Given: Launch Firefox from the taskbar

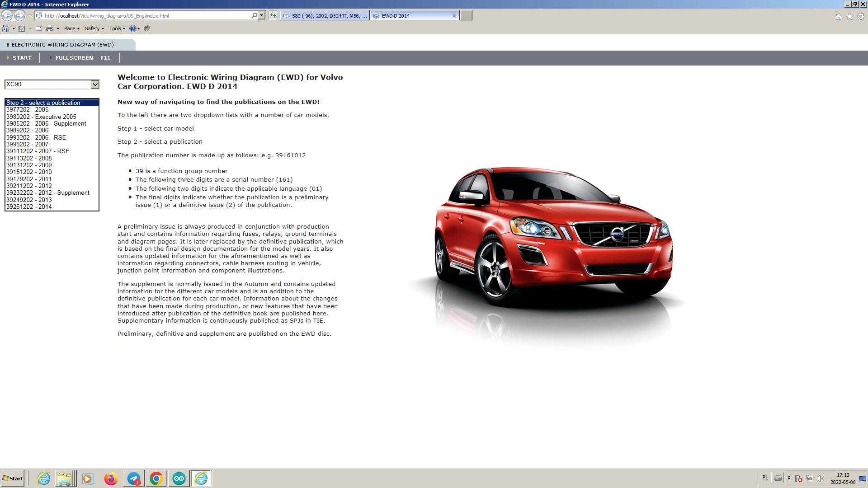Looking at the screenshot, I should [111, 479].
